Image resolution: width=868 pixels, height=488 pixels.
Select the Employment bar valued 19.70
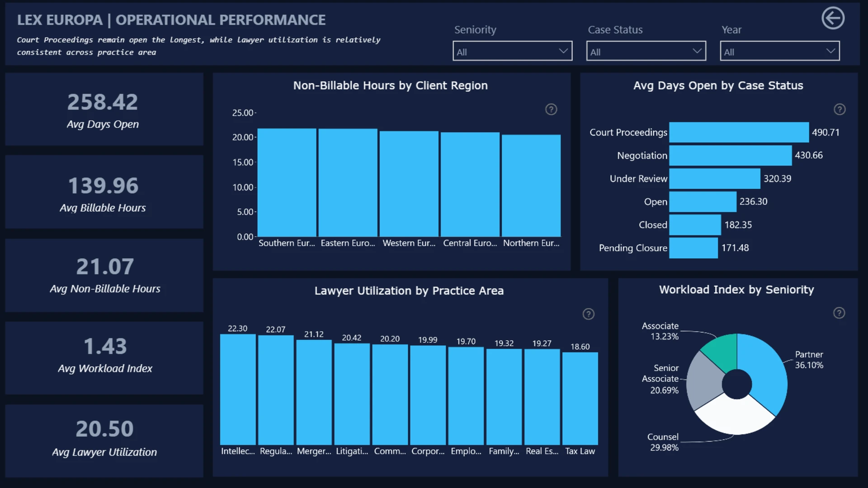coord(466,396)
